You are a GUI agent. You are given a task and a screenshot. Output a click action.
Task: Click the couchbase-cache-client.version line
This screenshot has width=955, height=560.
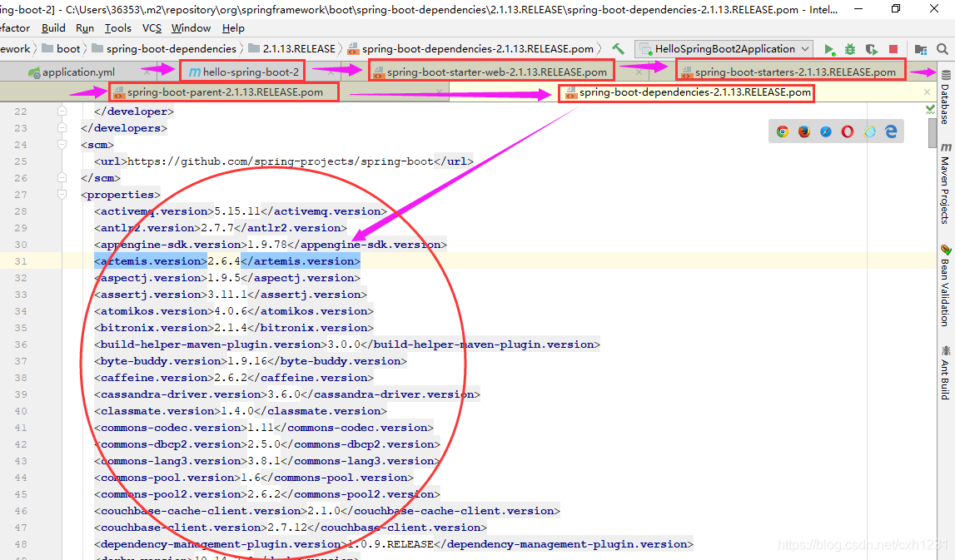326,511
